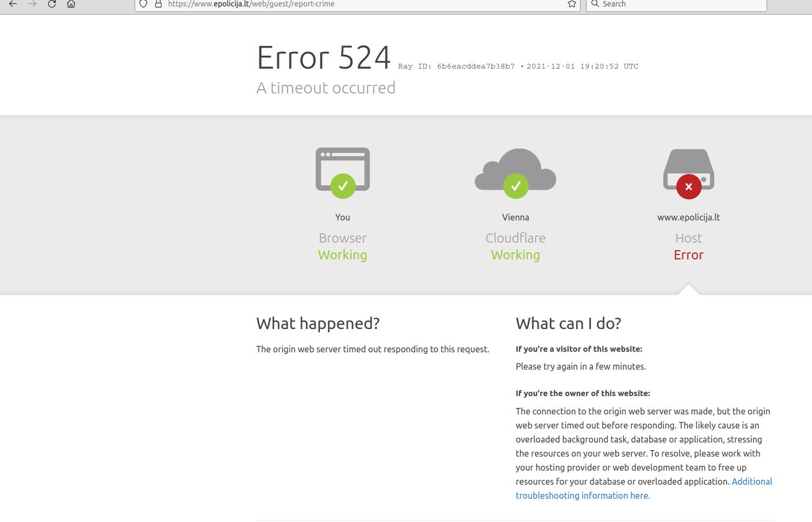Viewport: 812px width, 522px height.
Task: Go to the browser home page
Action: (x=71, y=4)
